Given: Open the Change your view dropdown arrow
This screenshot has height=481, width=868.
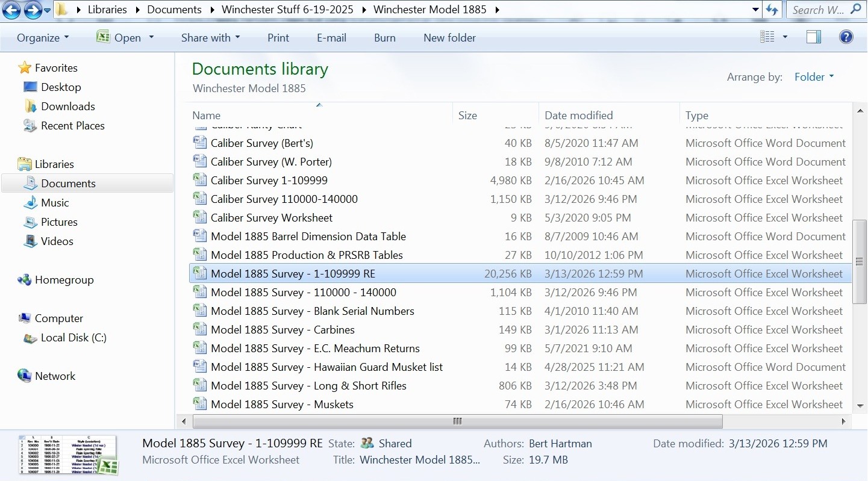Looking at the screenshot, I should [x=785, y=37].
